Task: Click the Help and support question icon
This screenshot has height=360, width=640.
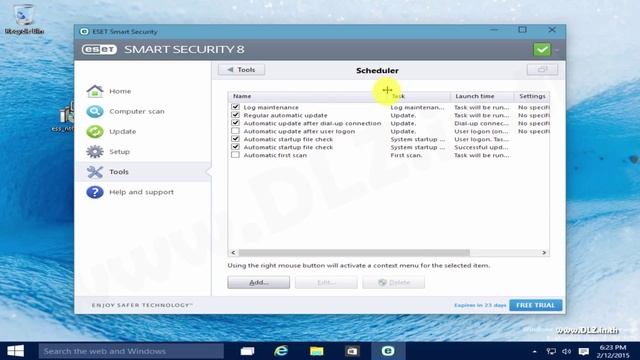Action: click(x=95, y=192)
